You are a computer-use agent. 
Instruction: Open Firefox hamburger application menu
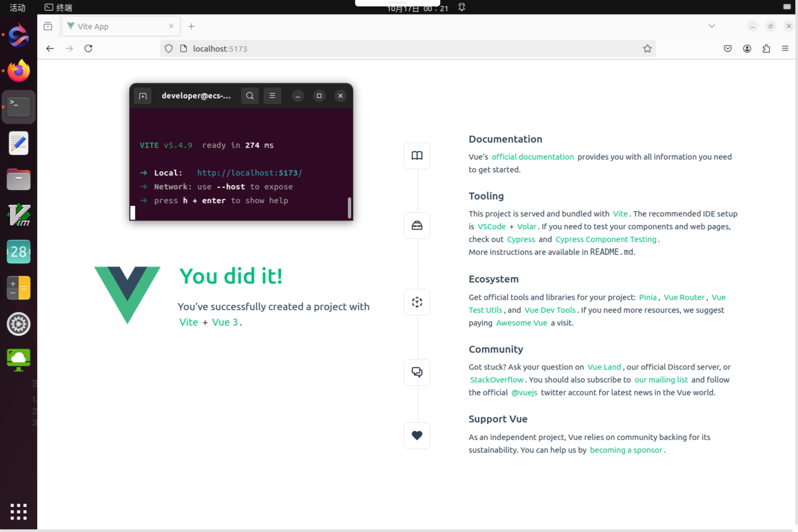pos(785,48)
